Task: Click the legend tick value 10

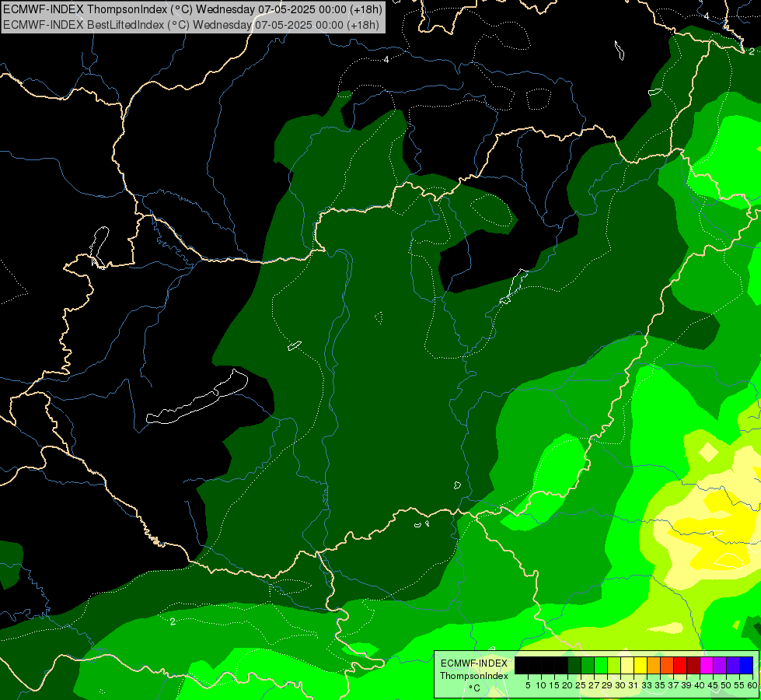Action: point(541,685)
